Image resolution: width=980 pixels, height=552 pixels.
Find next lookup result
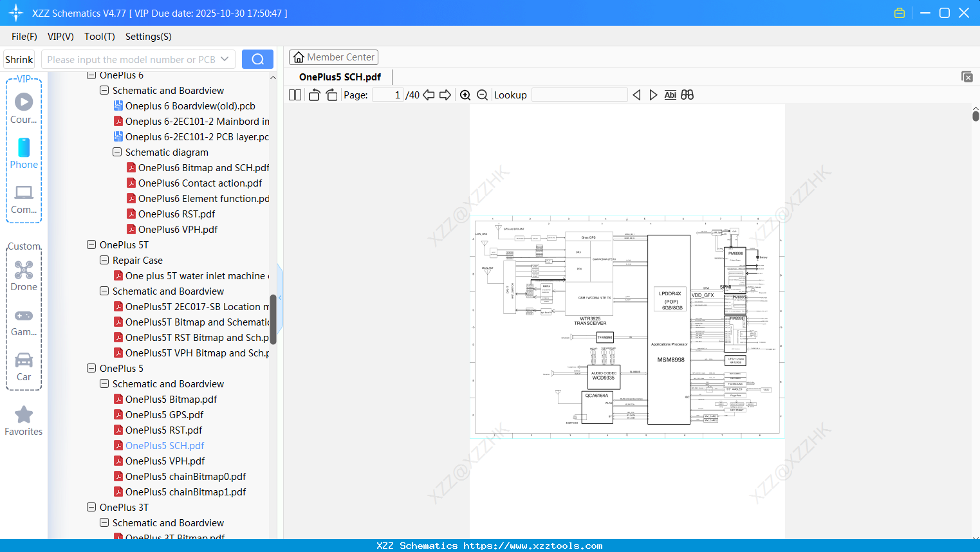[653, 95]
